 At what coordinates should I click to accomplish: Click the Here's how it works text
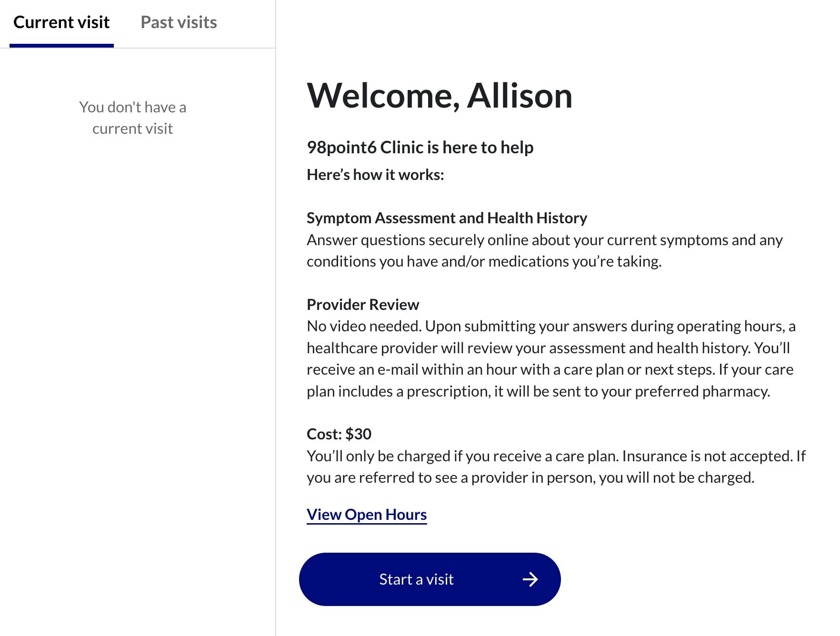tap(375, 175)
